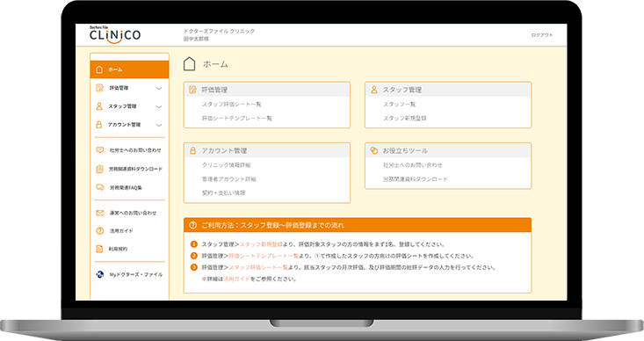Click the sidebar 労務関連資料ダウンロード document icon
Viewport: 644px width, 341px height.
(x=99, y=169)
